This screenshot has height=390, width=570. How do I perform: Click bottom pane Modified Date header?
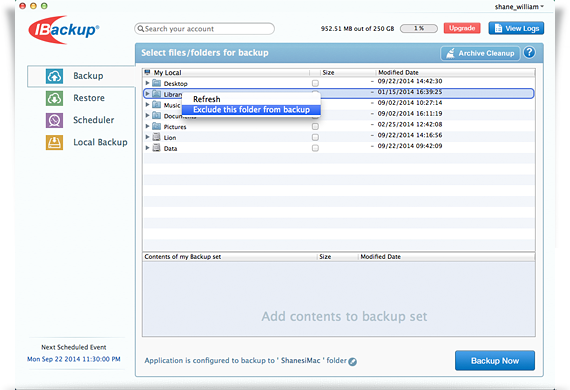pos(446,257)
